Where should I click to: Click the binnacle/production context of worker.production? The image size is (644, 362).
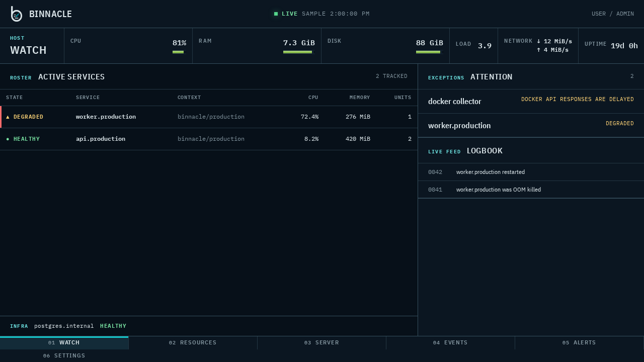(x=211, y=117)
